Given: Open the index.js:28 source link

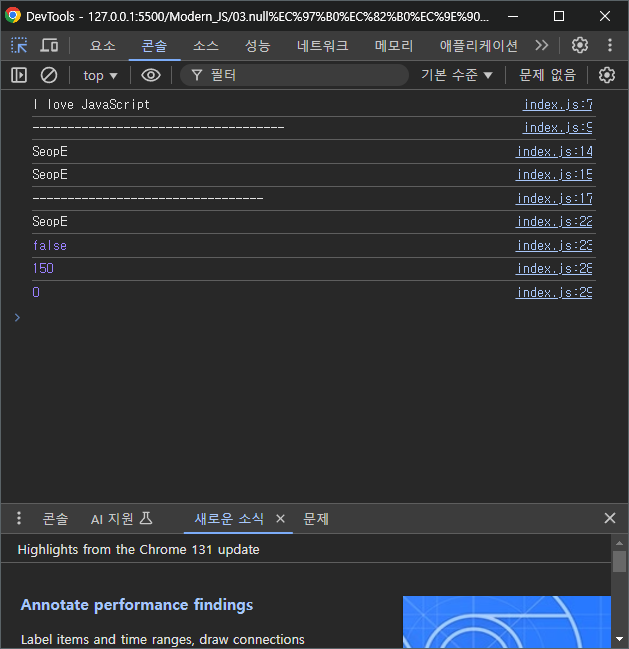Looking at the screenshot, I should 555,269.
